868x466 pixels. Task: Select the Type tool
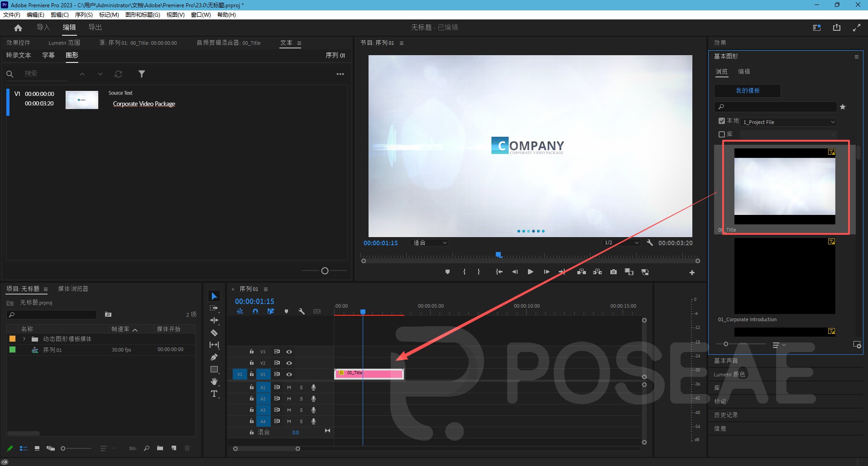(x=214, y=394)
